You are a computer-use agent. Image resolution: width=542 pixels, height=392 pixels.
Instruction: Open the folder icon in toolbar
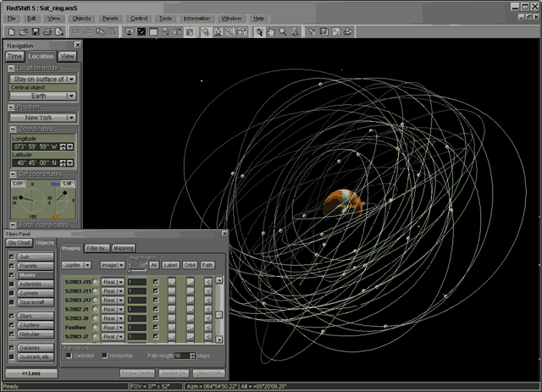pos(23,32)
